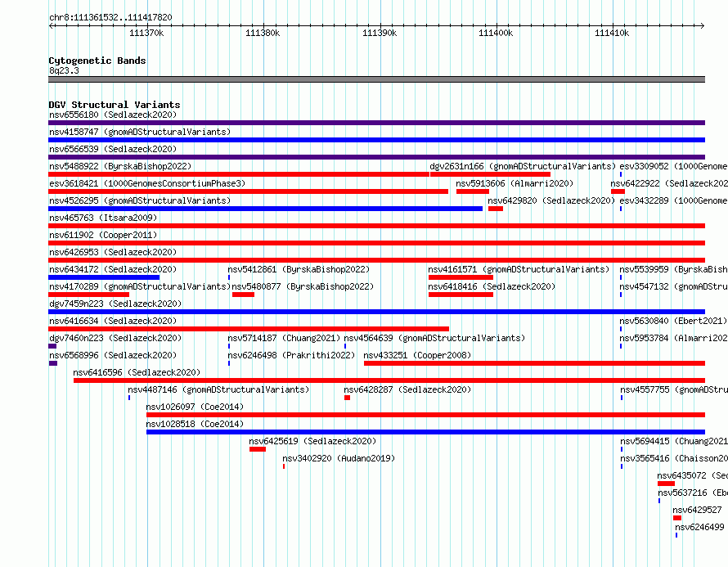
Task: Click the nsv6422922 Sedlazeck variant label
Action: click(x=669, y=183)
